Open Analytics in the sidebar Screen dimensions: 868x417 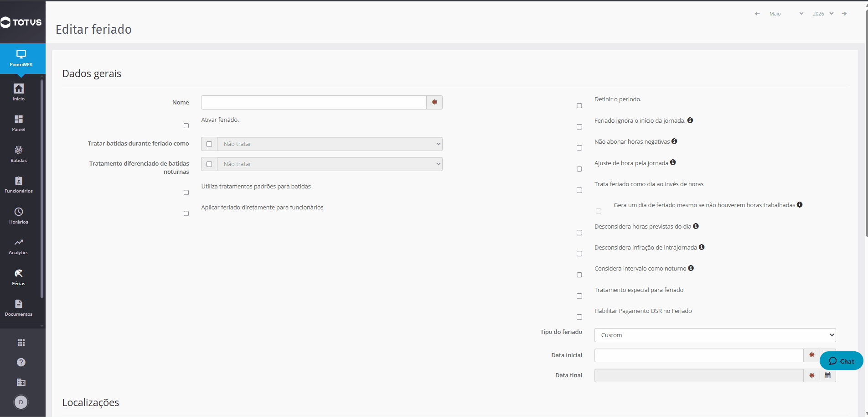pos(19,246)
